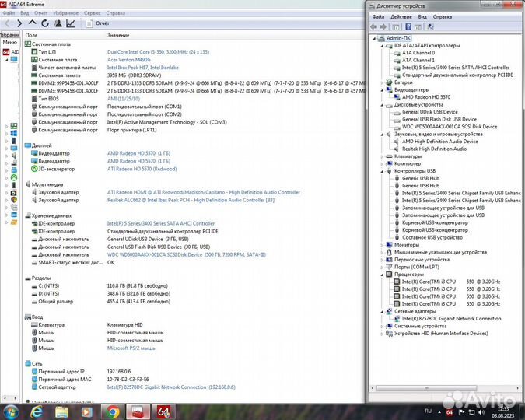
Task: Open Microsoft PS/2 мышь link
Action: coord(131,348)
